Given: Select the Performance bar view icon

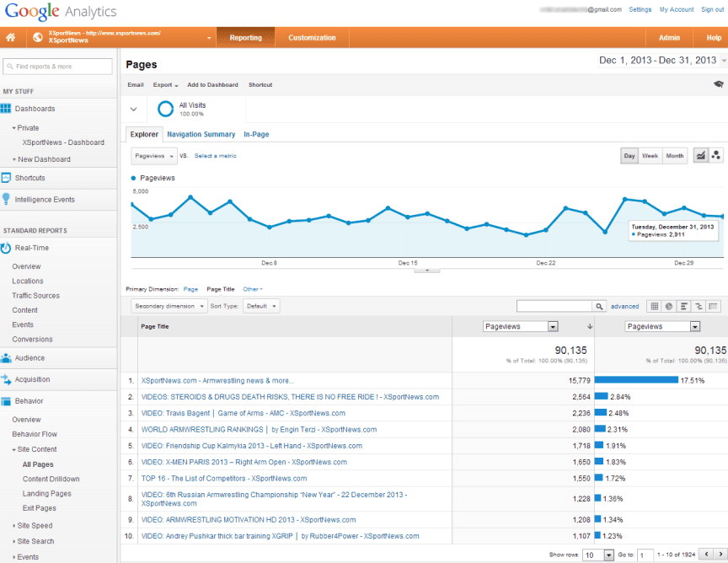Looking at the screenshot, I should tap(683, 306).
